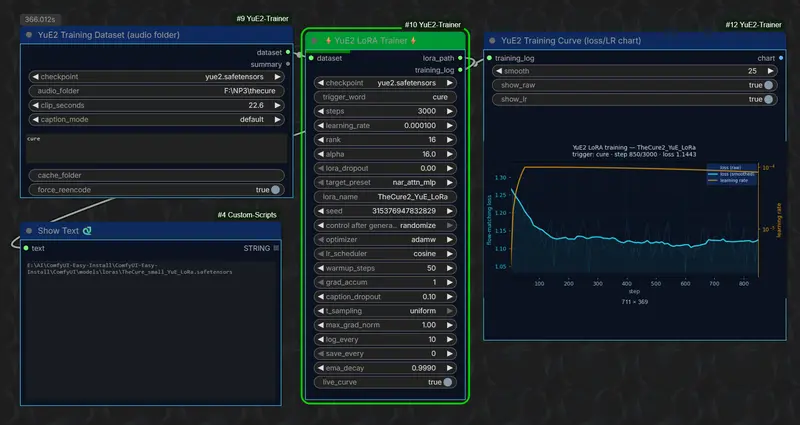Click the training_log input connector on Curve node

pyautogui.click(x=489, y=58)
